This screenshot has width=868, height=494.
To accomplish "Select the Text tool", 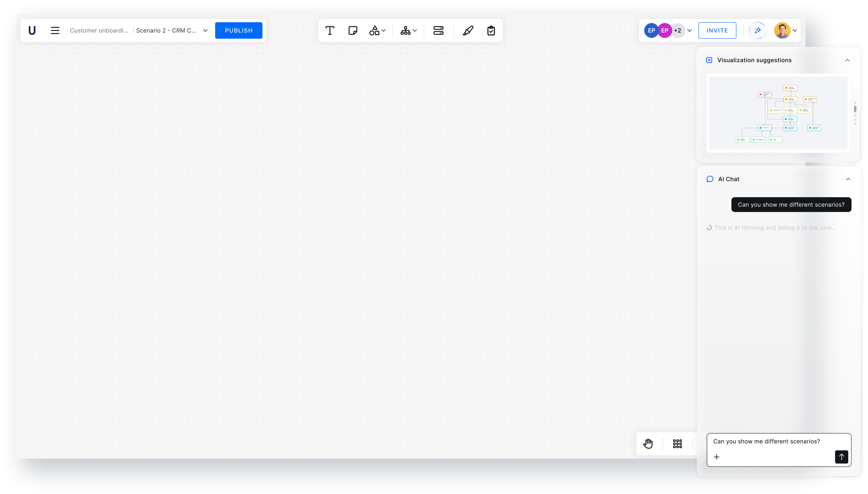I will pyautogui.click(x=330, y=31).
